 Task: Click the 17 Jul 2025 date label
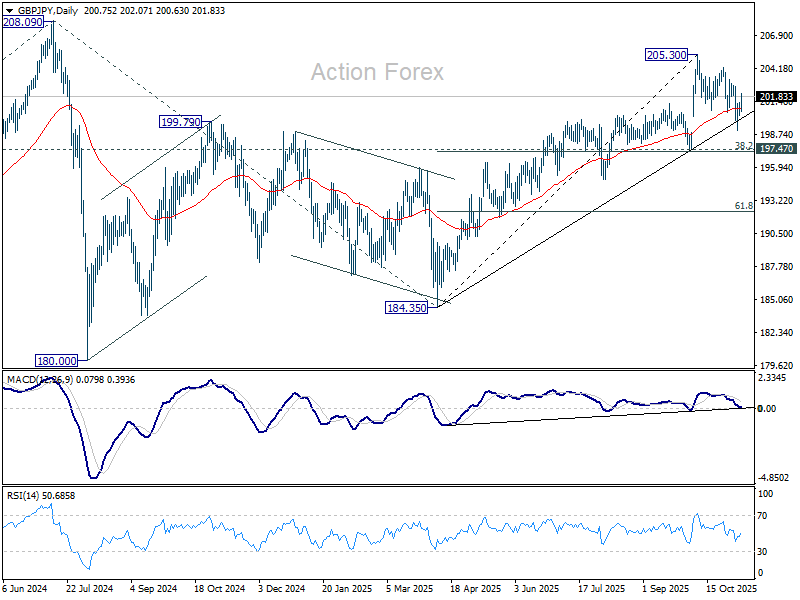coord(602,588)
